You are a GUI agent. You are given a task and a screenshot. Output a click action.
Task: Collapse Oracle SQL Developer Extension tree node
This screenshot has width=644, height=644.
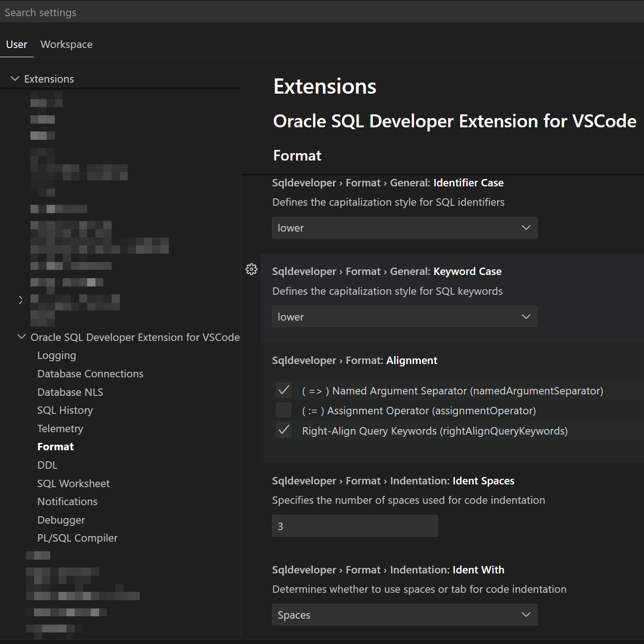click(x=21, y=337)
